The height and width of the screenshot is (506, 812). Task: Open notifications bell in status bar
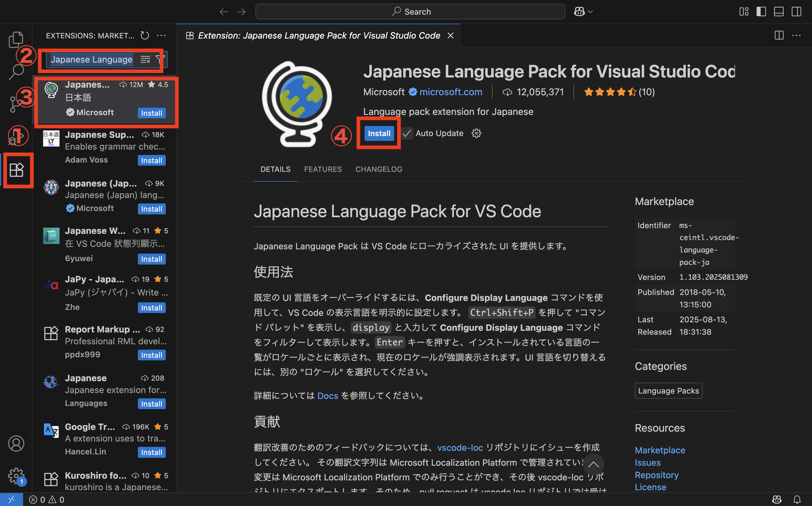click(797, 500)
